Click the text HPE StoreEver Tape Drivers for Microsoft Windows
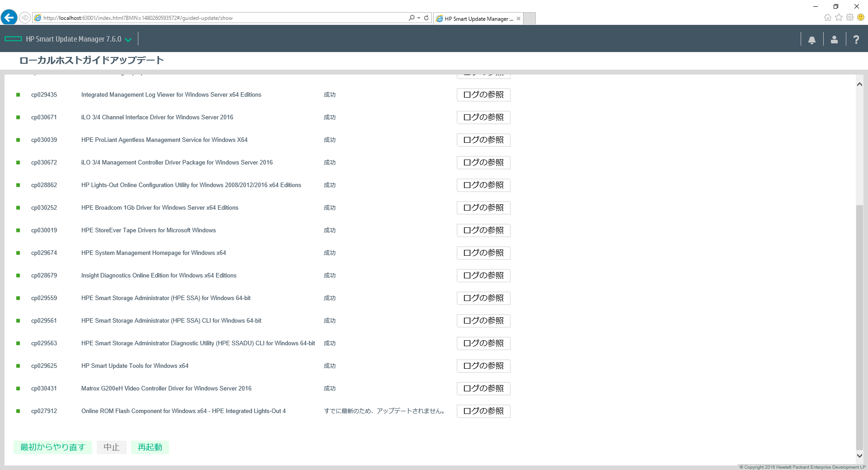Viewport: 868px width, 470px height. (x=148, y=230)
